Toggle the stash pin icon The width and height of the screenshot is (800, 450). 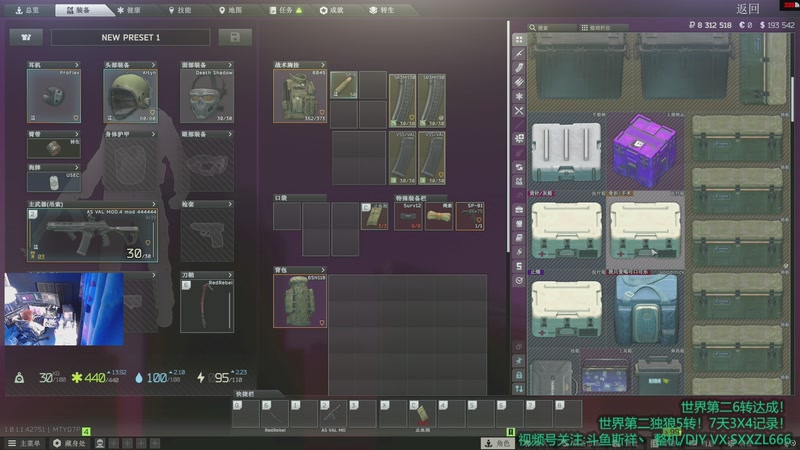(519, 361)
